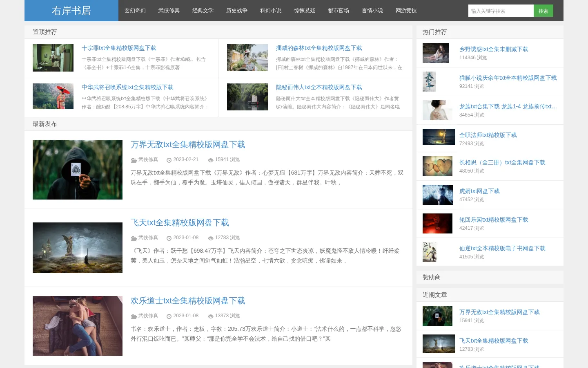588x368 pixels.
Task: Click the 右岸书居 site logo
Action: pyautogui.click(x=71, y=11)
